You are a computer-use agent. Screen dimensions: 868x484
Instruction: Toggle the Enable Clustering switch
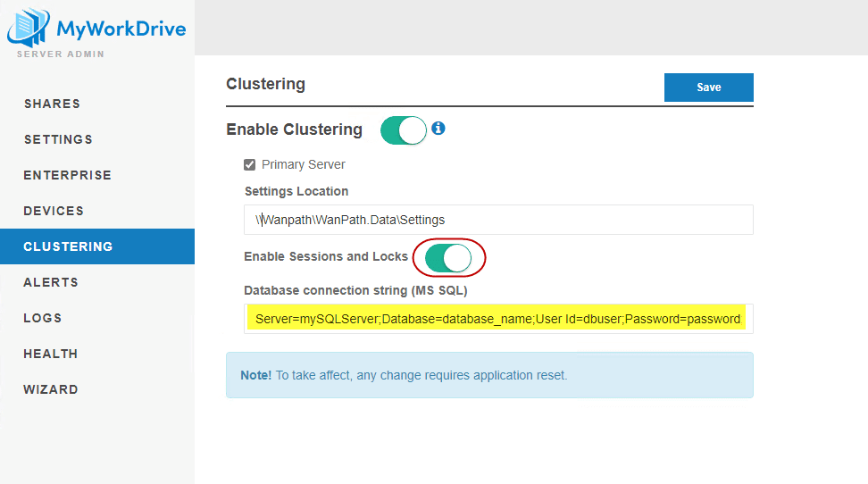click(x=404, y=130)
